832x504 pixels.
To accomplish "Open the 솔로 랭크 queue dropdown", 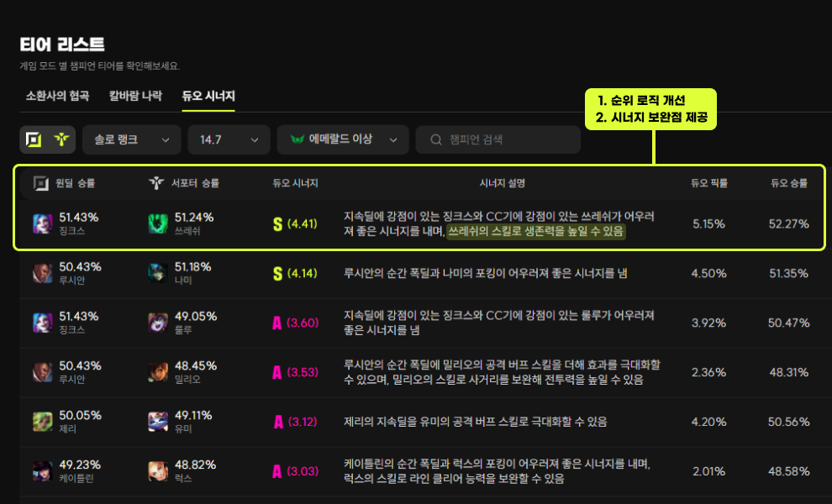I will click(132, 139).
